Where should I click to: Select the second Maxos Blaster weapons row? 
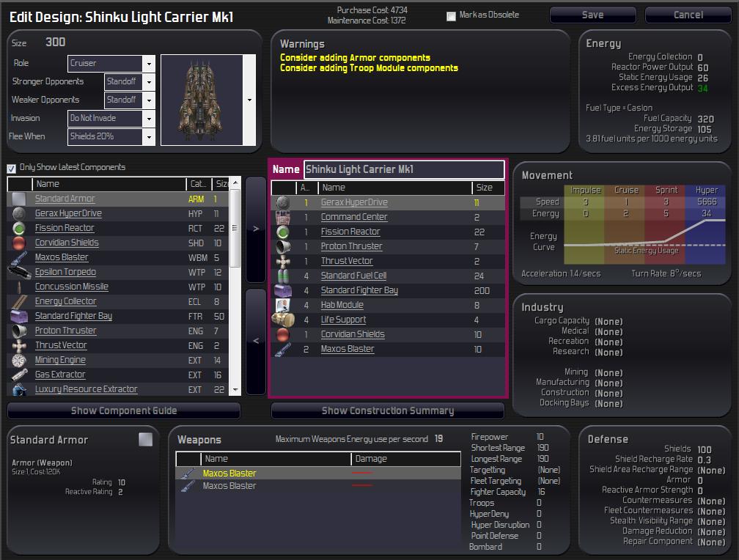pyautogui.click(x=318, y=486)
